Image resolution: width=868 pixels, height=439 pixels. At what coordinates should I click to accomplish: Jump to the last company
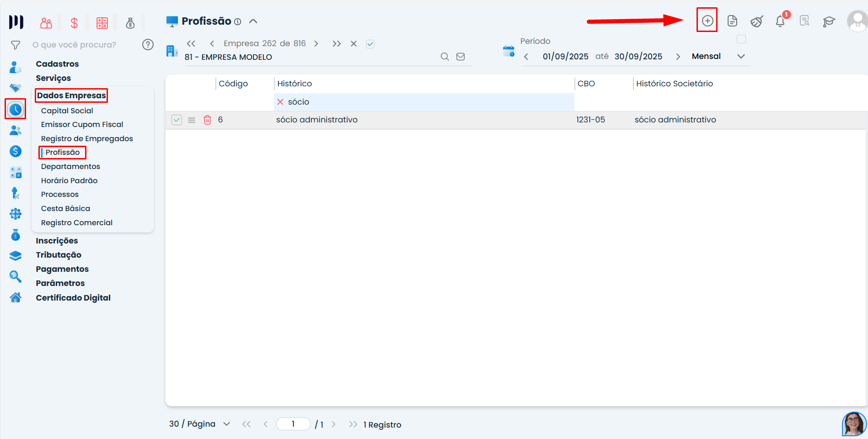[x=337, y=43]
